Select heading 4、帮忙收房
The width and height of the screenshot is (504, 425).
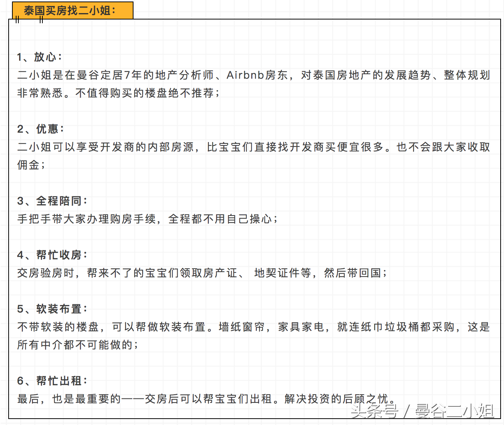click(x=52, y=255)
